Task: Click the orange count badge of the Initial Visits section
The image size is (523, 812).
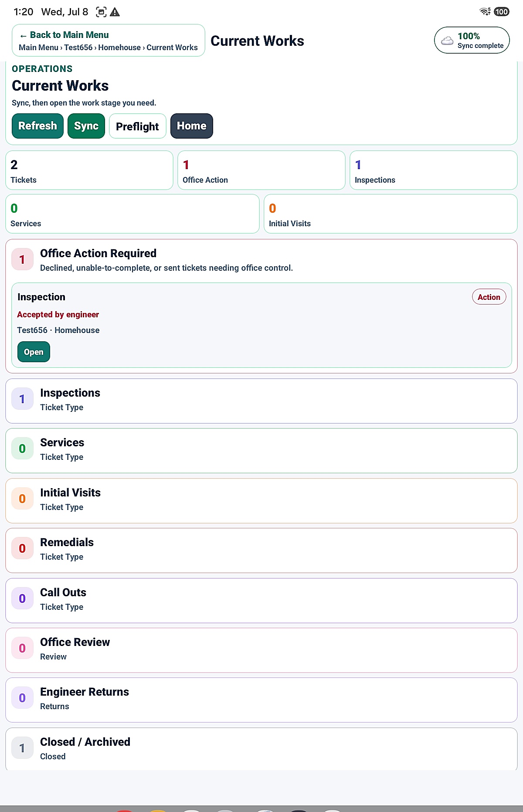Action: point(22,499)
